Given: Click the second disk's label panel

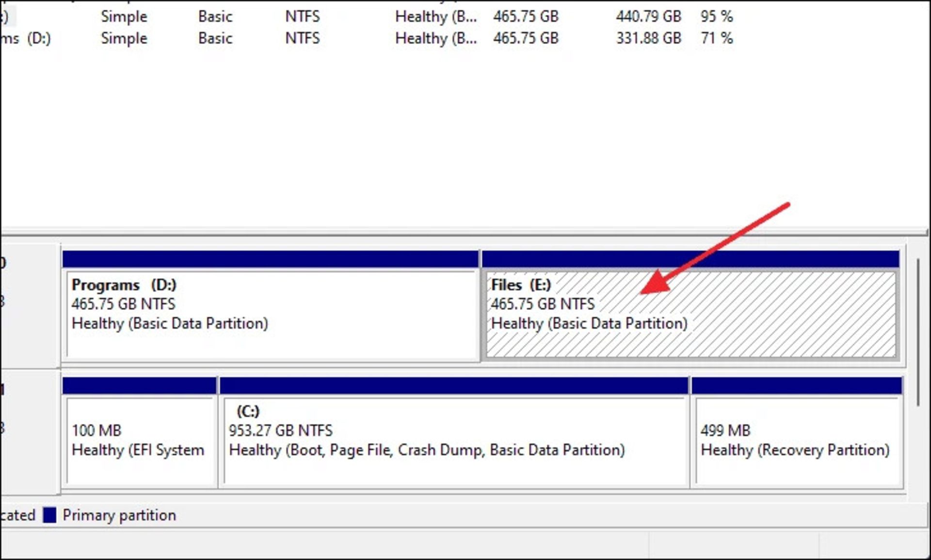Looking at the screenshot, I should click(29, 432).
